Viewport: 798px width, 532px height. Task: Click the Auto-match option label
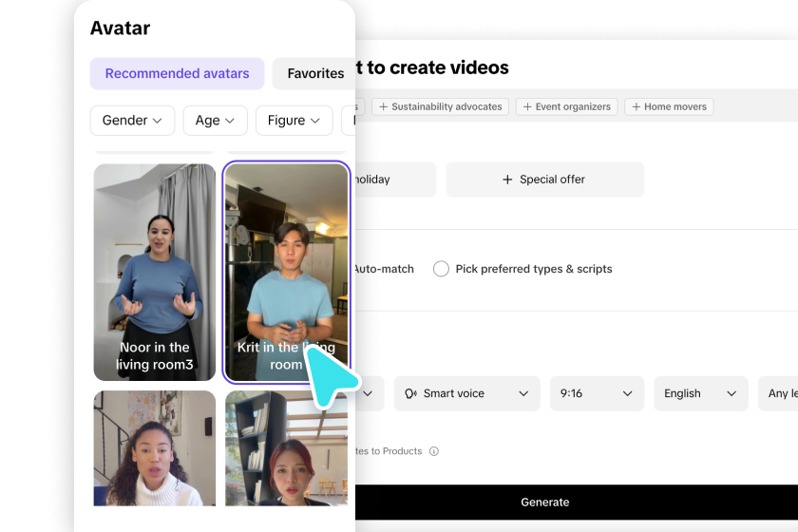(x=384, y=269)
